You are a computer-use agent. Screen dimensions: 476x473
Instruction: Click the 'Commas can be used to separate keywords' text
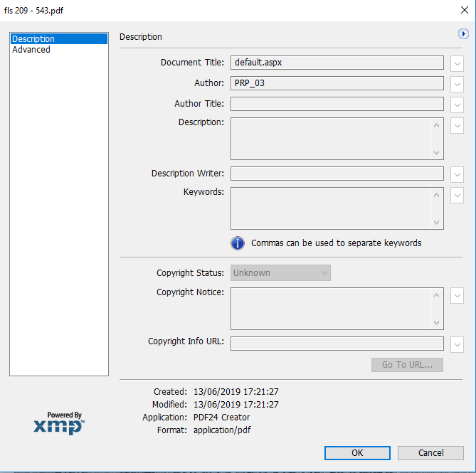click(x=336, y=243)
